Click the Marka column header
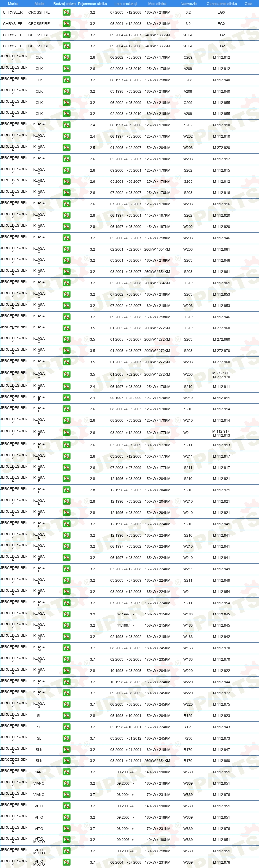The height and width of the screenshot is (868, 259). pos(13,4)
